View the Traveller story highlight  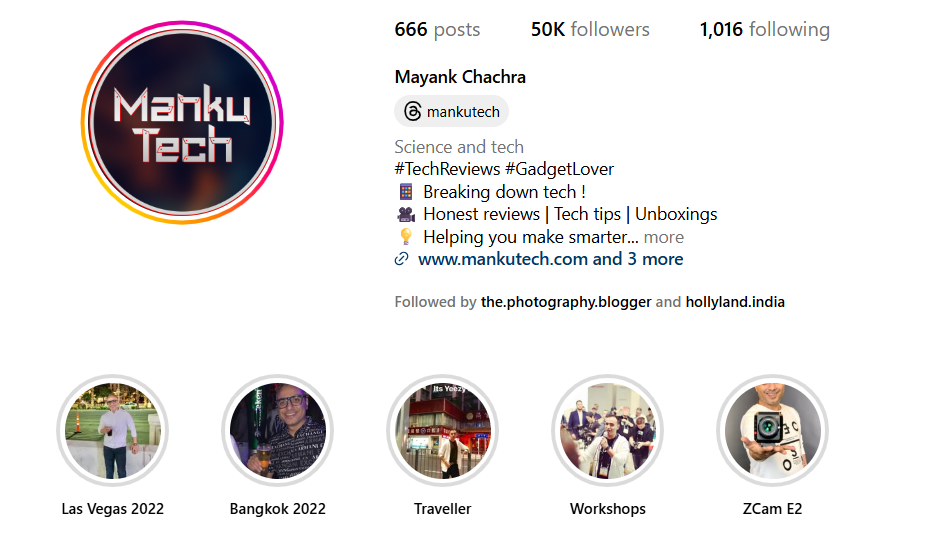(443, 430)
